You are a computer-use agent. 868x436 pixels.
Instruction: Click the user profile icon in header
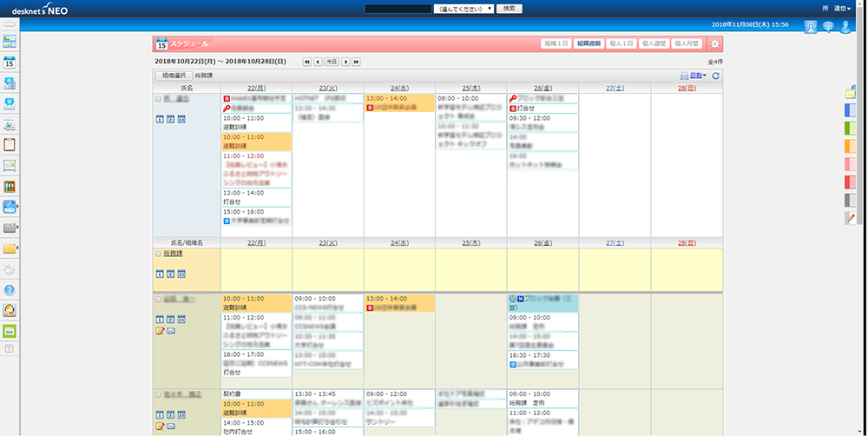coord(846,26)
